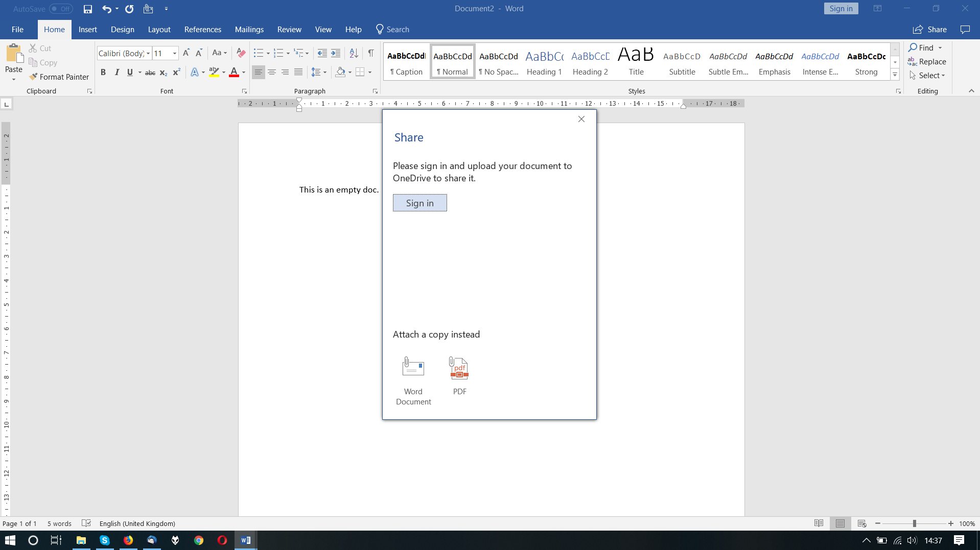The width and height of the screenshot is (980, 550).
Task: Click the Clear All Formatting icon
Action: click(x=241, y=53)
